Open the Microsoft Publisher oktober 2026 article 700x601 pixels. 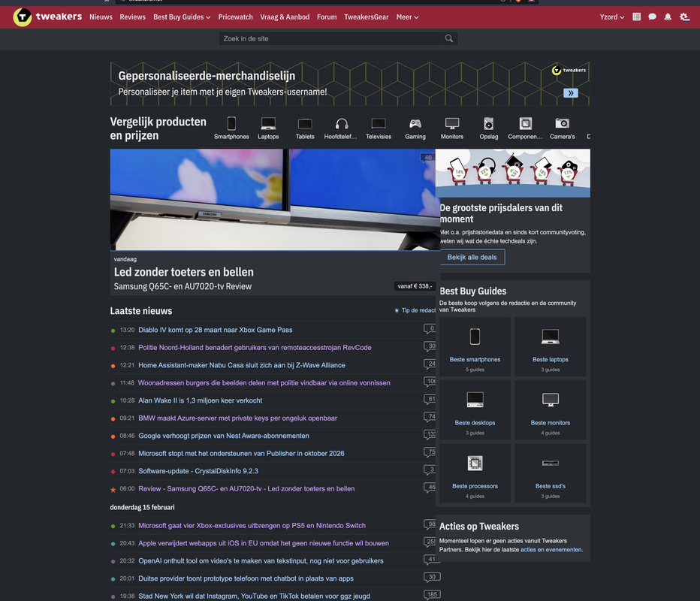point(241,453)
